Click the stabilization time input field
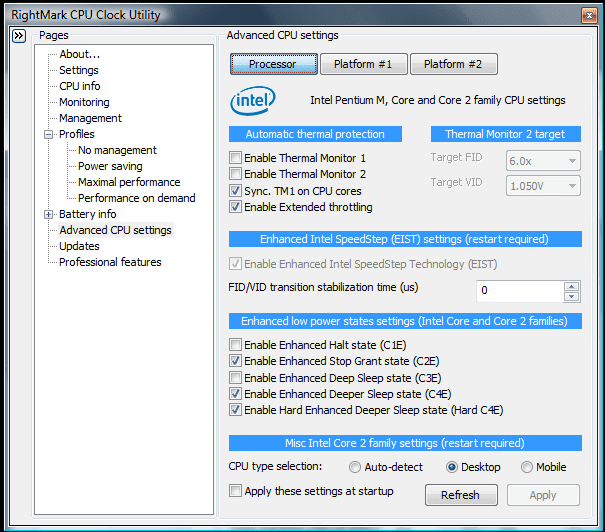 520,291
